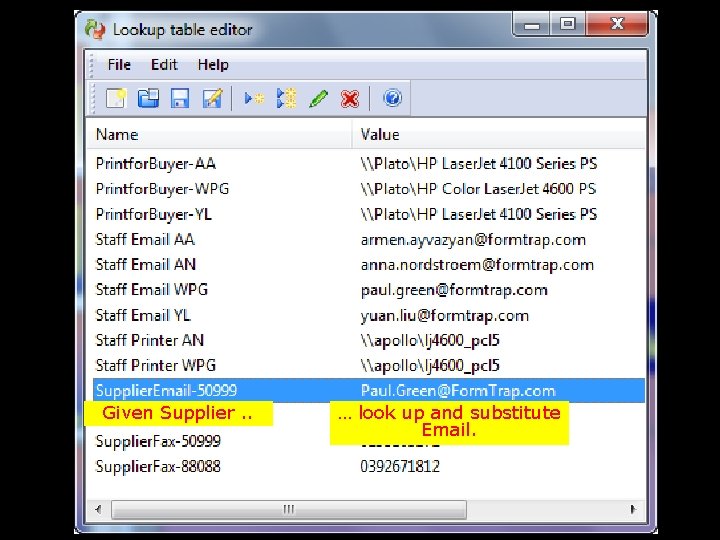
Task: Select the PrintforBuyer-WPG row
Action: [369, 189]
